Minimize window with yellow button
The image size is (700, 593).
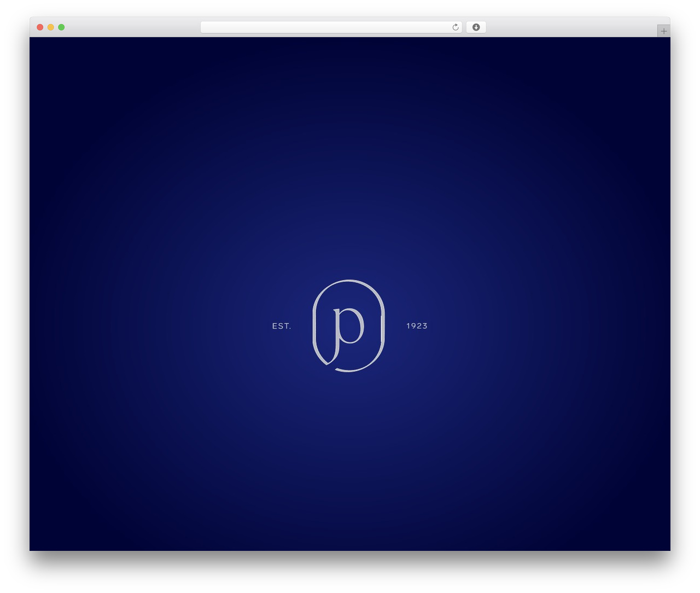(x=50, y=27)
